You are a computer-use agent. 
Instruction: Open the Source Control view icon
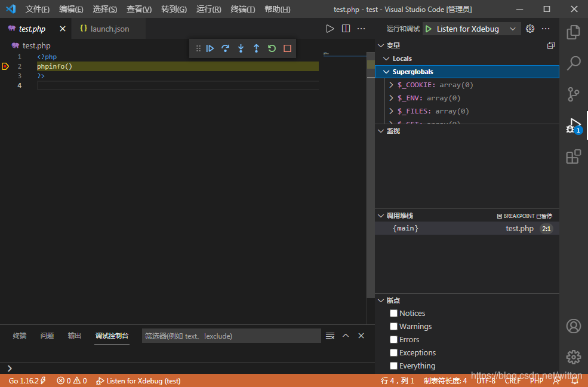coord(573,94)
